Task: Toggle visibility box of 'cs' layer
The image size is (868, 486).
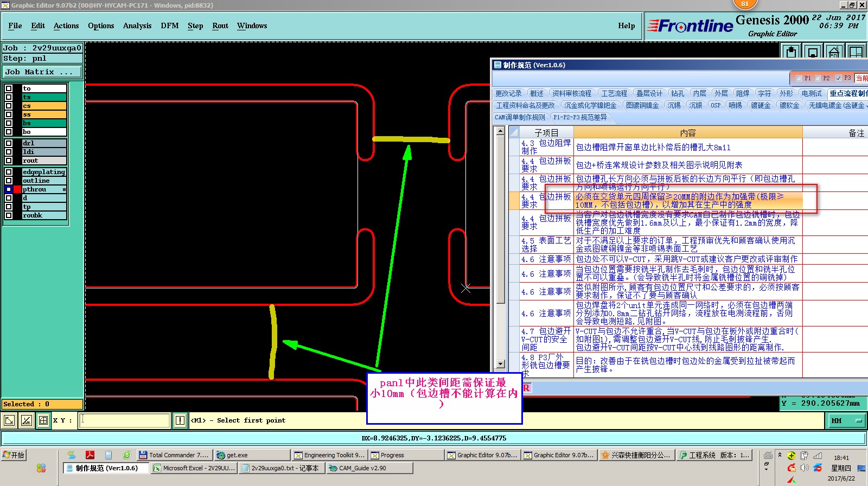Action: (x=9, y=106)
